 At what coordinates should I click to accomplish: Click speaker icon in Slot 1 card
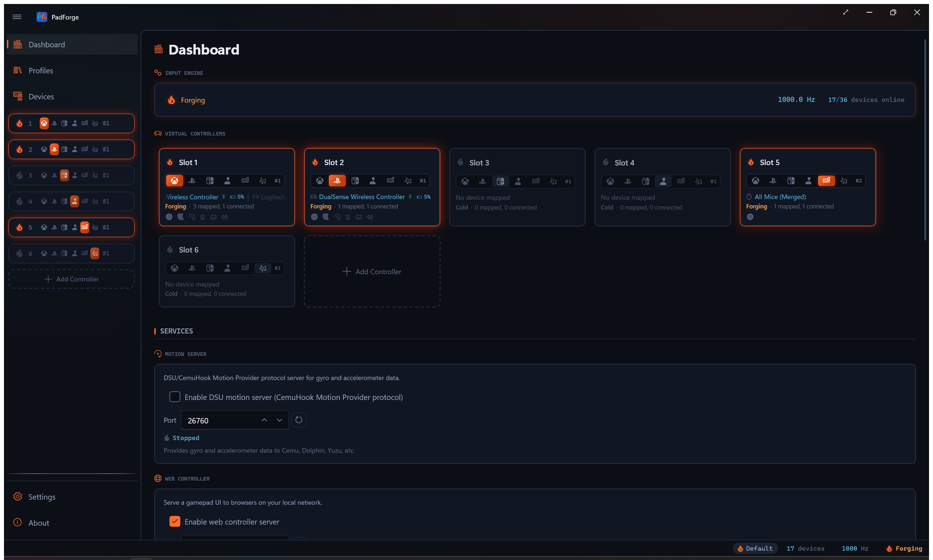pos(224,217)
